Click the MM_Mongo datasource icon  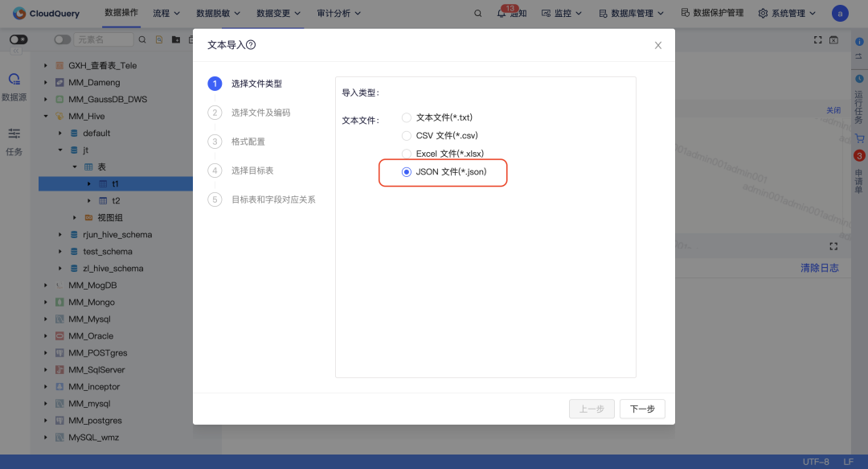point(59,302)
